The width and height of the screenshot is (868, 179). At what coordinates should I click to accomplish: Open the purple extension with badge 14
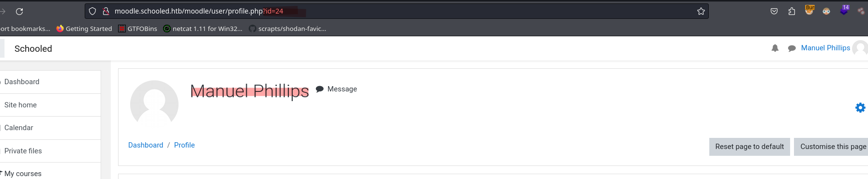(844, 10)
